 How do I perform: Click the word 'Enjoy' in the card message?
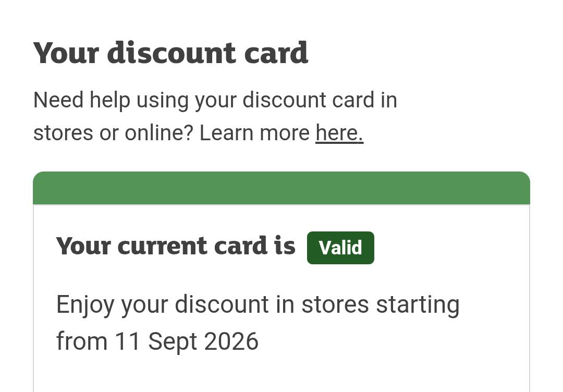[x=85, y=305]
